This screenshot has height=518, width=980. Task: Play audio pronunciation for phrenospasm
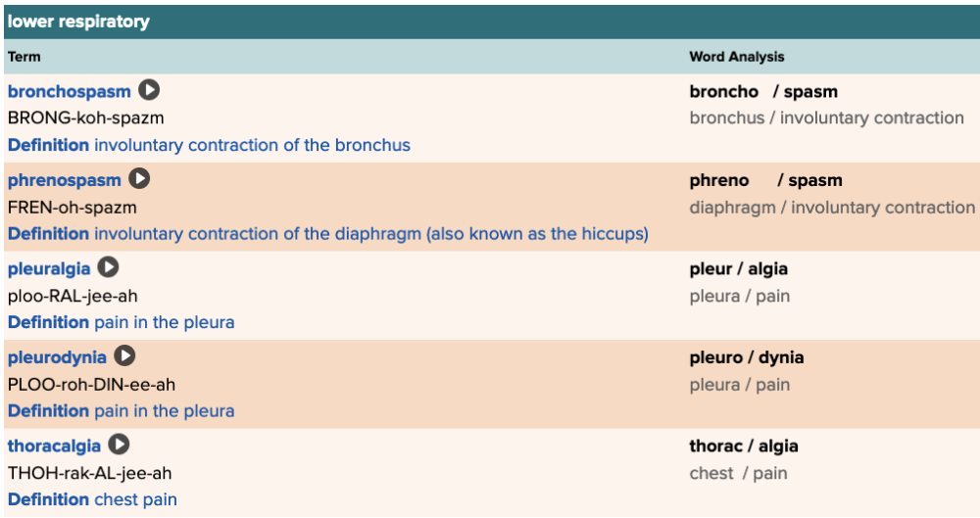click(140, 179)
